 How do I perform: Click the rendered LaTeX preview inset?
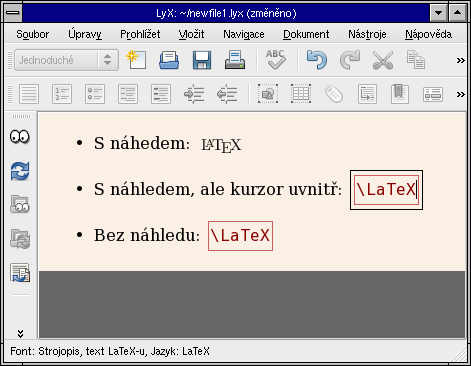(221, 145)
